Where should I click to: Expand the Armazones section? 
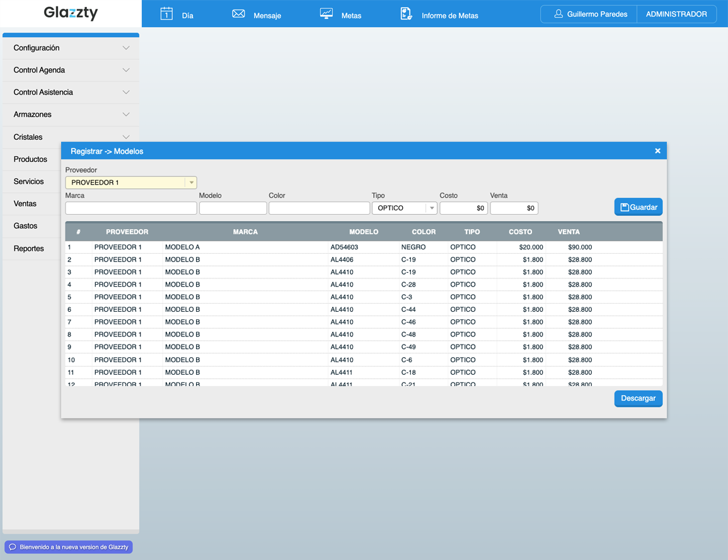click(71, 115)
